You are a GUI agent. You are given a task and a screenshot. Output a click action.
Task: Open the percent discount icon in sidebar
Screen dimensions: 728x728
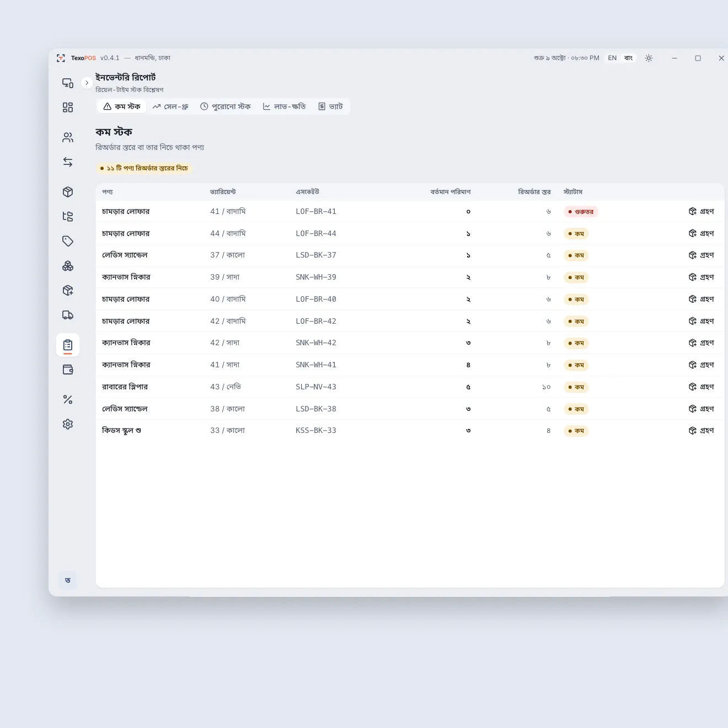coord(68,399)
